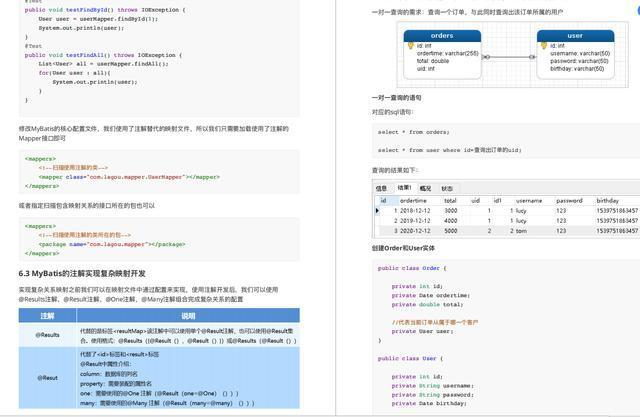Screen dimensions: 640x417
Task: Open the 状态 tab
Action: pos(447,188)
